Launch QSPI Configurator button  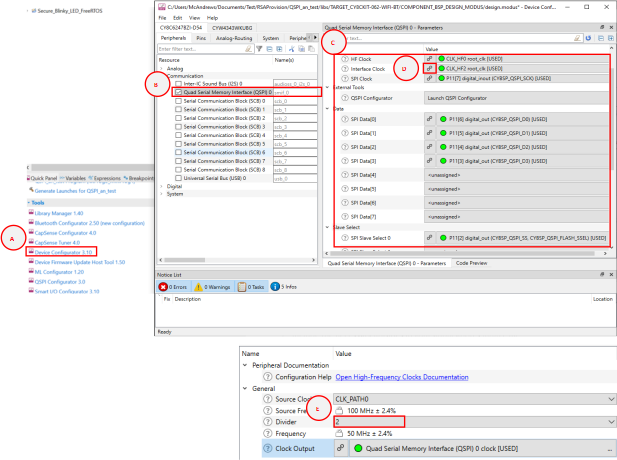pyautogui.click(x=516, y=98)
